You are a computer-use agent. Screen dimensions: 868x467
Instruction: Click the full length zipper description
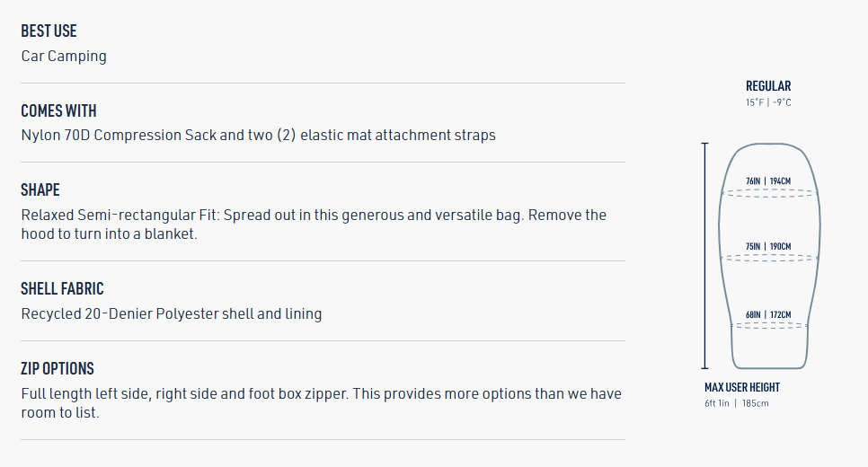pyautogui.click(x=321, y=403)
